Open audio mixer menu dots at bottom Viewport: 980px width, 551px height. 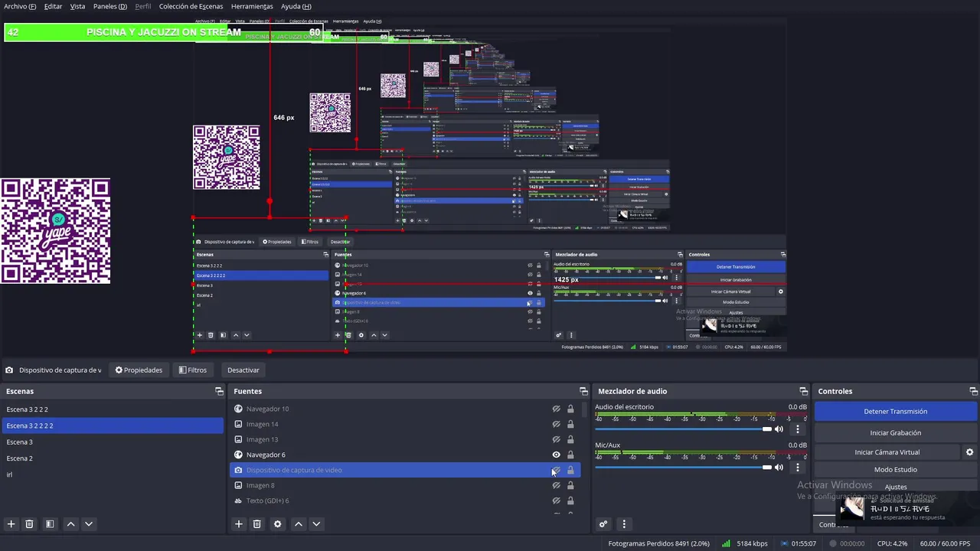point(624,524)
